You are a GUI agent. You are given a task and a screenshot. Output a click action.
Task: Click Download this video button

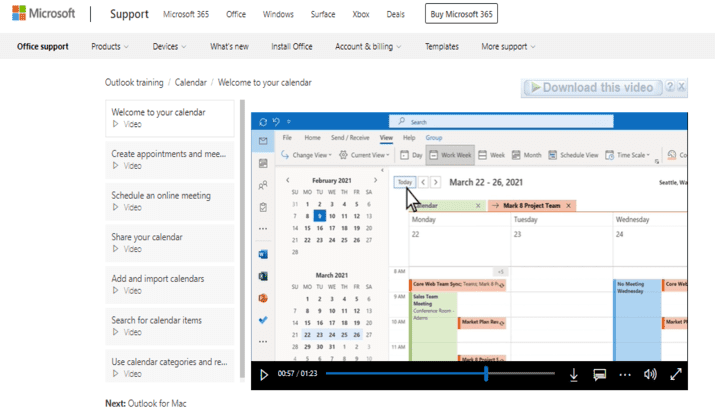coord(593,87)
